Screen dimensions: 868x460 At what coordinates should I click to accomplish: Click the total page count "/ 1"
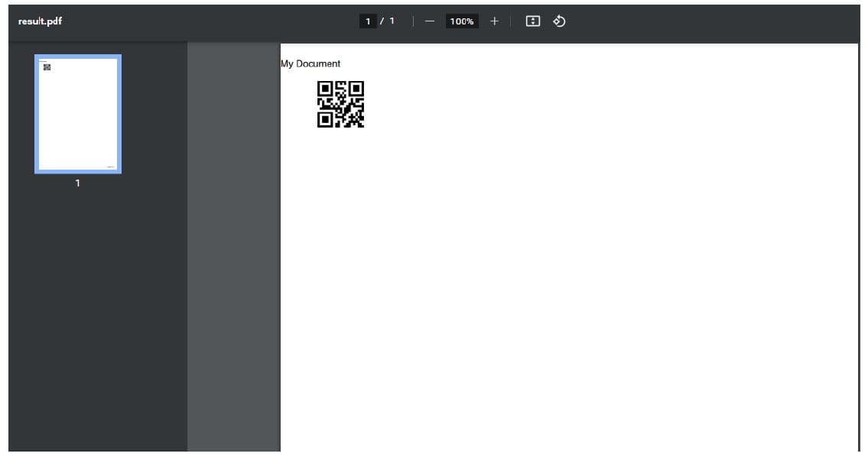pos(388,21)
